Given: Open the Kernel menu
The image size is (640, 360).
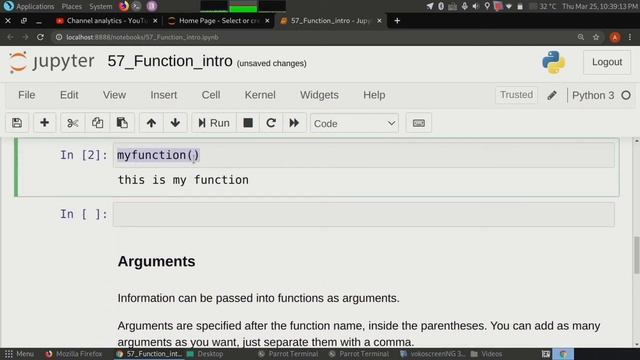Looking at the screenshot, I should [x=260, y=95].
